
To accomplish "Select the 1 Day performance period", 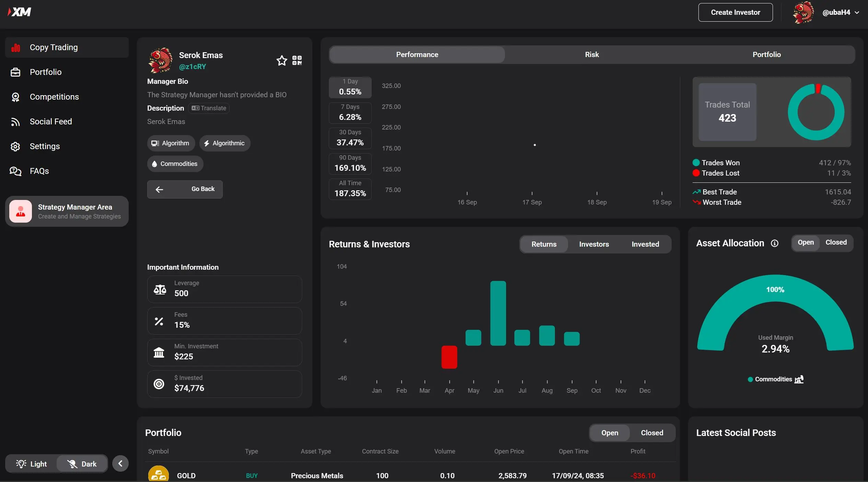I will coord(350,87).
